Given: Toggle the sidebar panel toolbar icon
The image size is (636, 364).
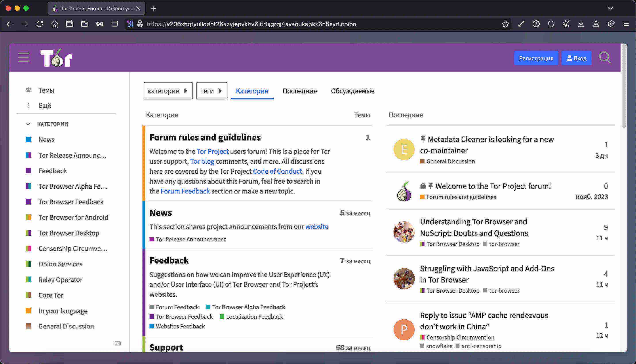Looking at the screenshot, I should click(x=115, y=24).
